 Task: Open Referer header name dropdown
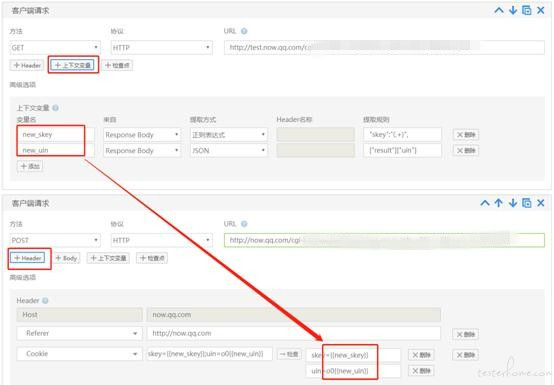(x=79, y=333)
